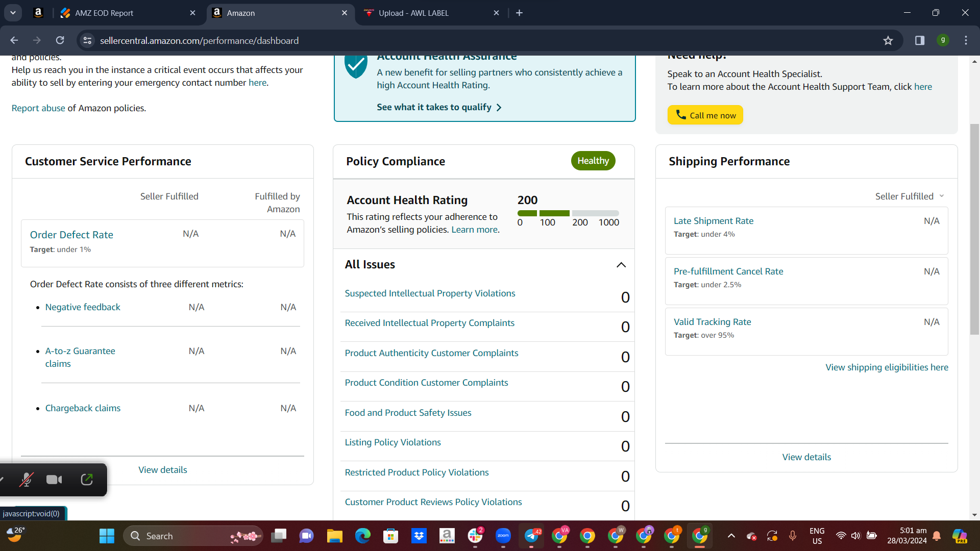
Task: Open Food and Product Safety Issues
Action: click(x=408, y=413)
